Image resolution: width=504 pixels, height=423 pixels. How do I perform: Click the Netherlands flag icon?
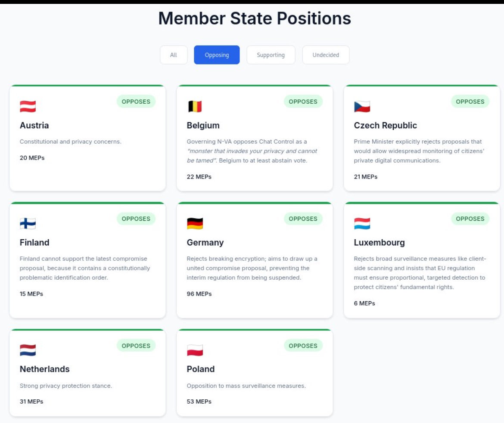tap(28, 350)
